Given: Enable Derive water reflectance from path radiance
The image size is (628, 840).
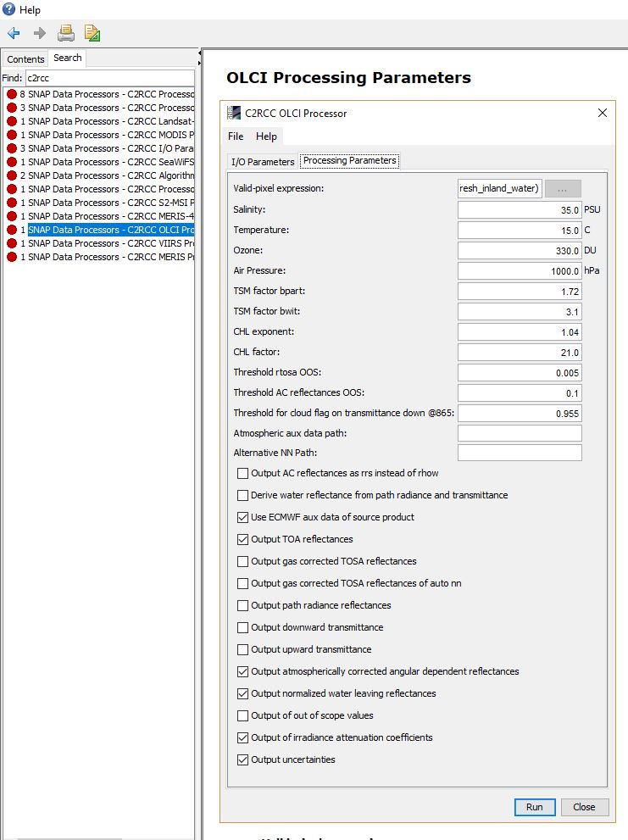Looking at the screenshot, I should 242,495.
